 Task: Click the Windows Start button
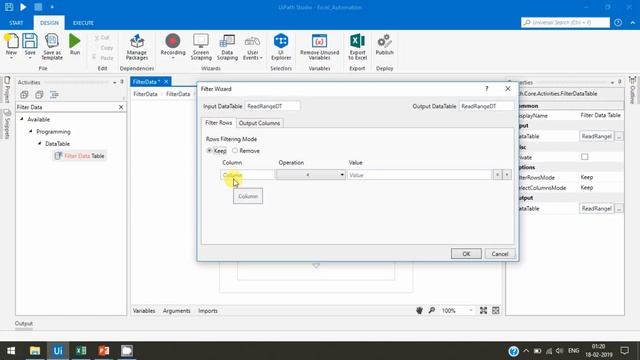pos(11,351)
